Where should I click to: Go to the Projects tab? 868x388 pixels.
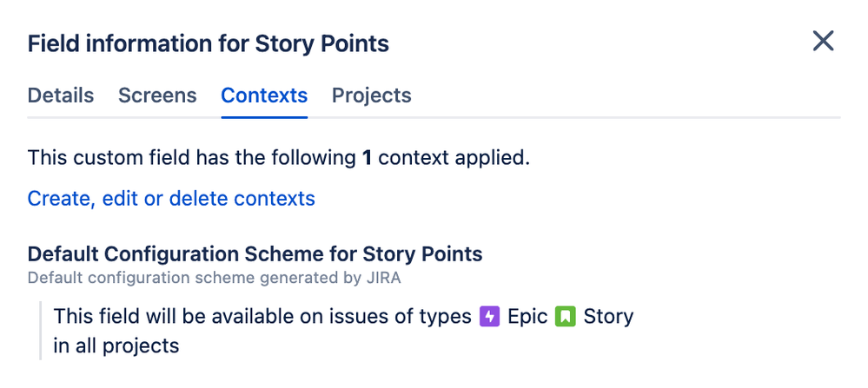372,95
